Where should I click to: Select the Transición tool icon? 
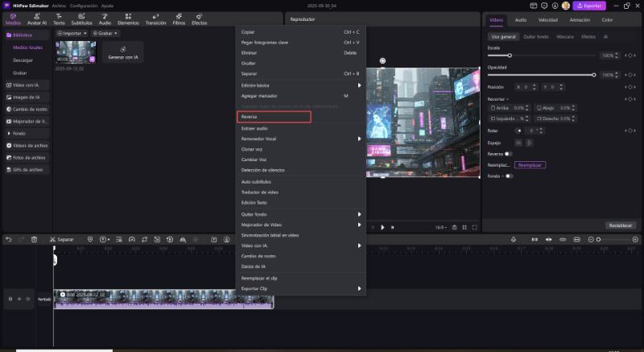tap(155, 19)
